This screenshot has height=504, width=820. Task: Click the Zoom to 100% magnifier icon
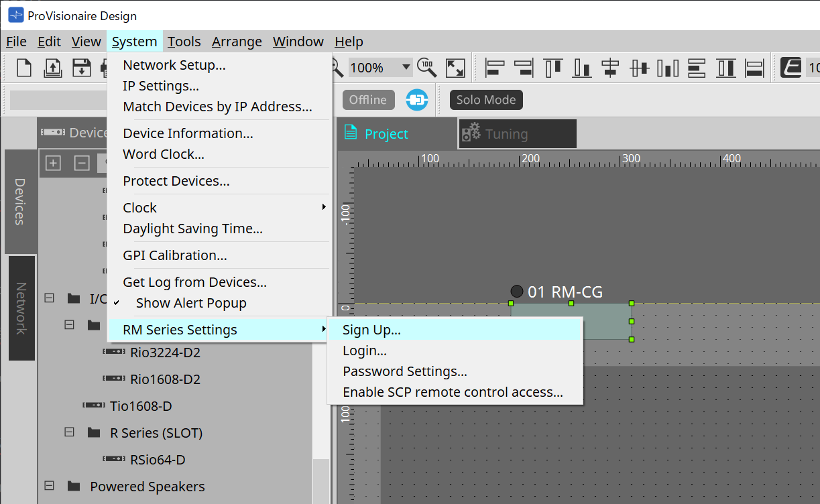click(x=427, y=68)
